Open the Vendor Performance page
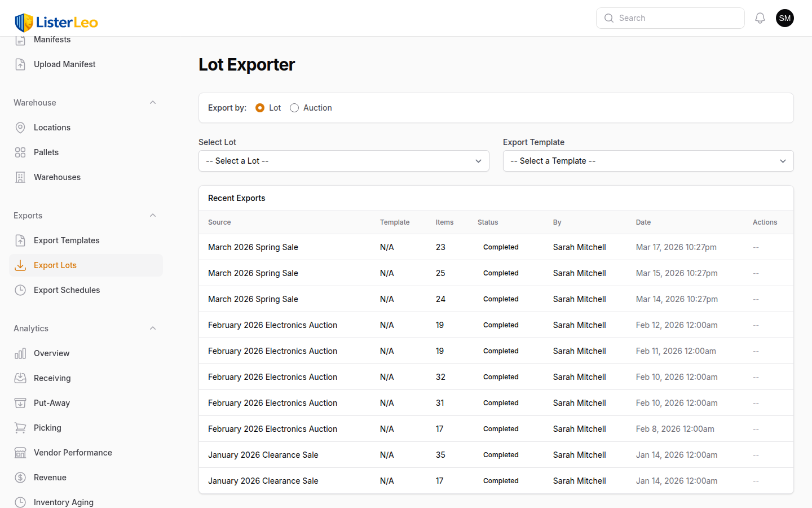The image size is (812, 508). [72, 452]
